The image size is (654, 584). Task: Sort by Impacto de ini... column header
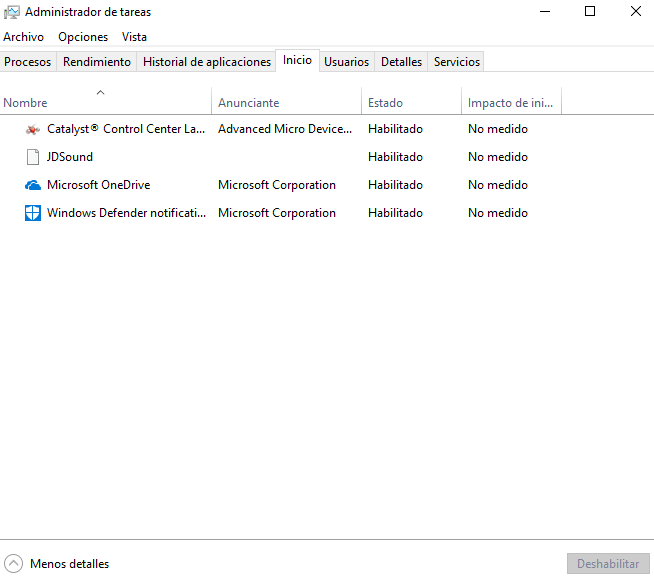[x=511, y=101]
